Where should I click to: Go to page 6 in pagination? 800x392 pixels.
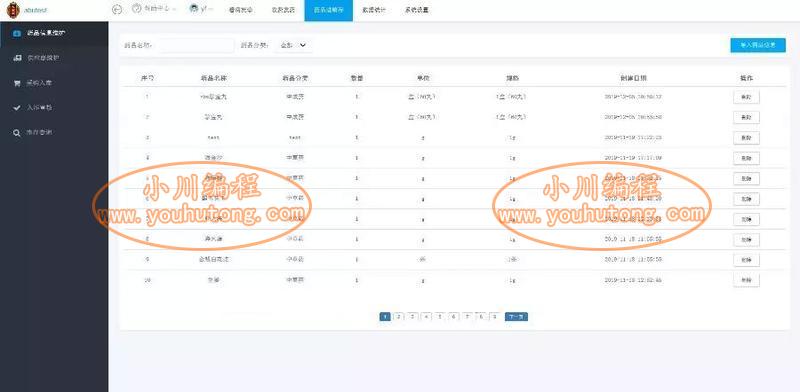pyautogui.click(x=454, y=316)
